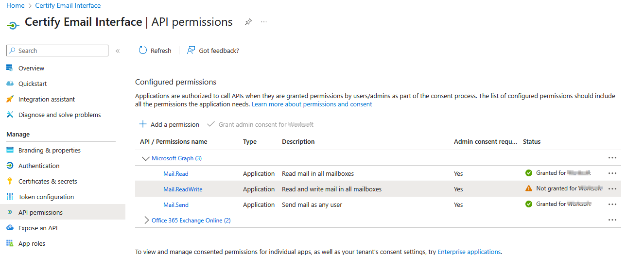Open the Enterprise applications link

point(469,252)
